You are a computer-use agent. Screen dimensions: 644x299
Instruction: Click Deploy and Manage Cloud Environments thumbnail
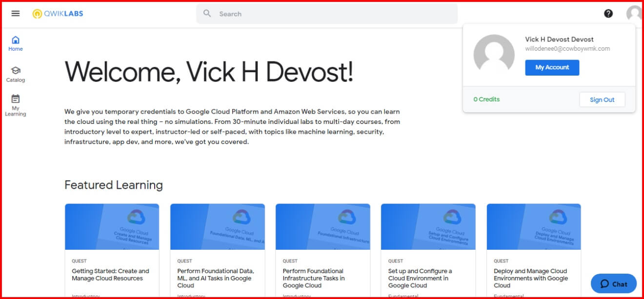point(533,227)
